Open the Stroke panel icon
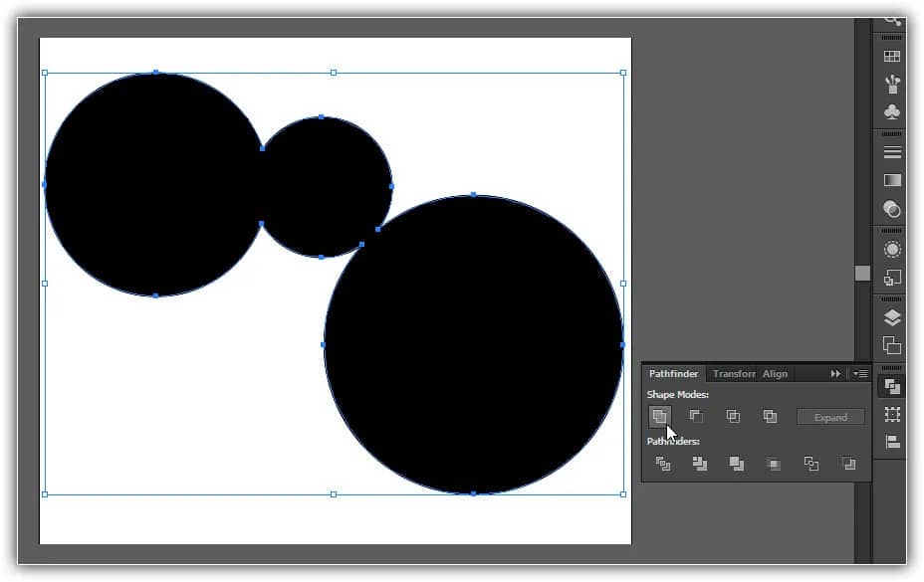924x582 pixels. pyautogui.click(x=892, y=152)
